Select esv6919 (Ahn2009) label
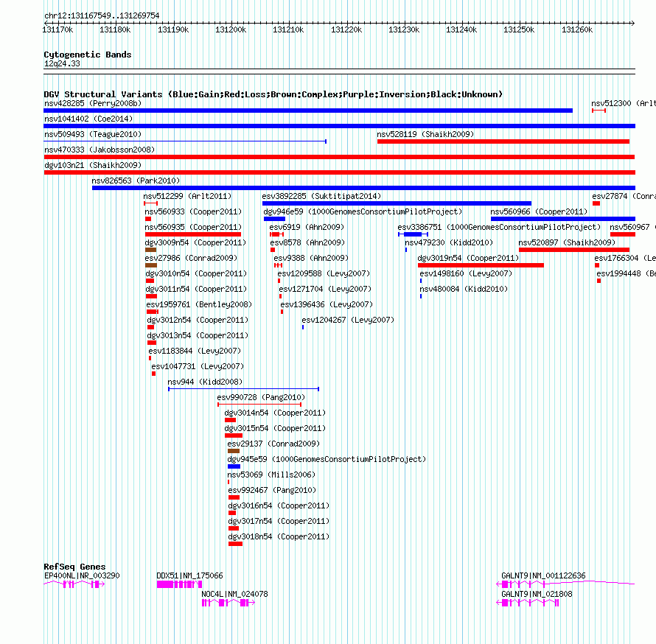The width and height of the screenshot is (656, 644). [x=307, y=227]
